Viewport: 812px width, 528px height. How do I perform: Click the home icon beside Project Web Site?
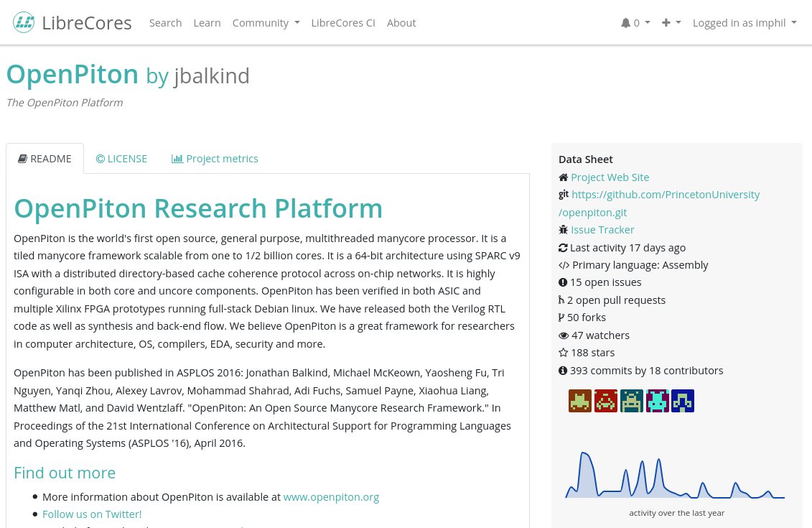click(564, 177)
